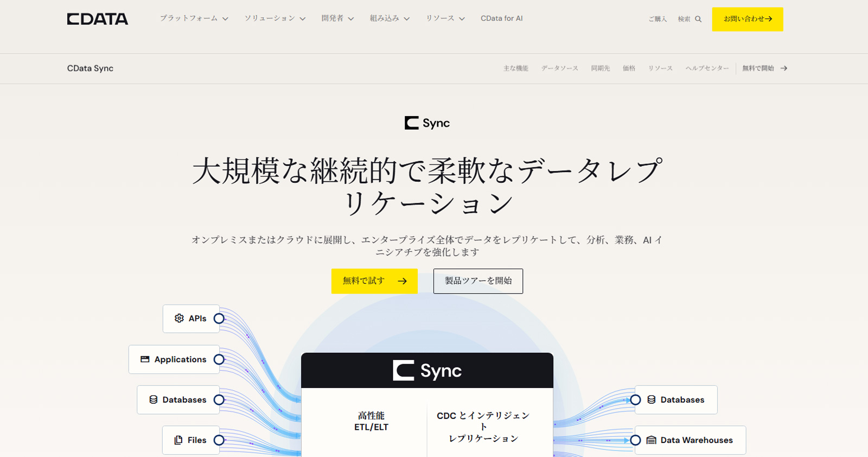Click the CDATA logo in header

pyautogui.click(x=98, y=19)
